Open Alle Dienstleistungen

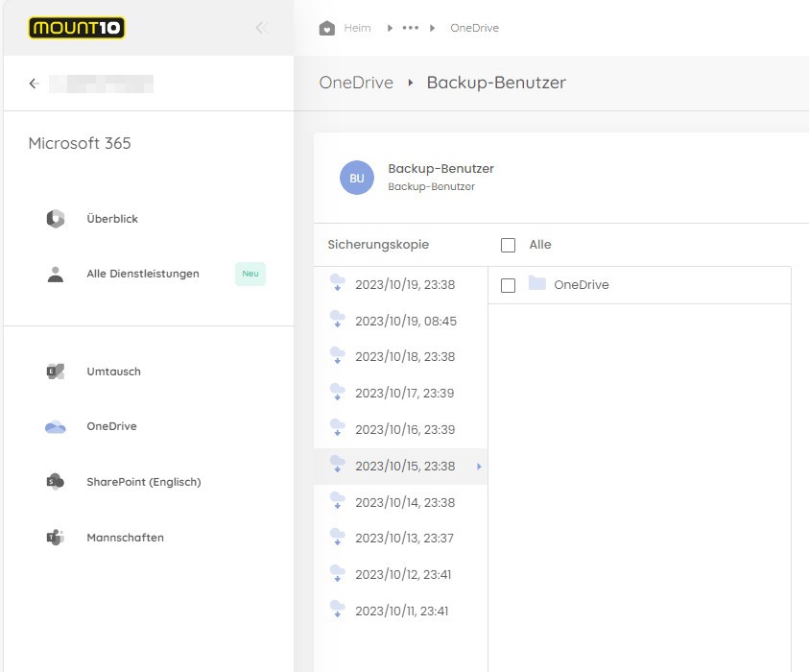click(142, 274)
